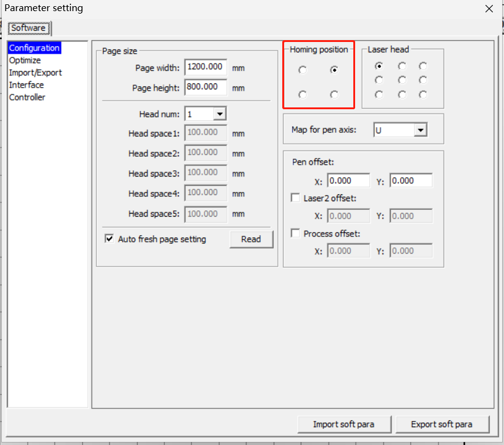The width and height of the screenshot is (504, 445).
Task: Close the Parameter setting dialog
Action: pos(489,9)
